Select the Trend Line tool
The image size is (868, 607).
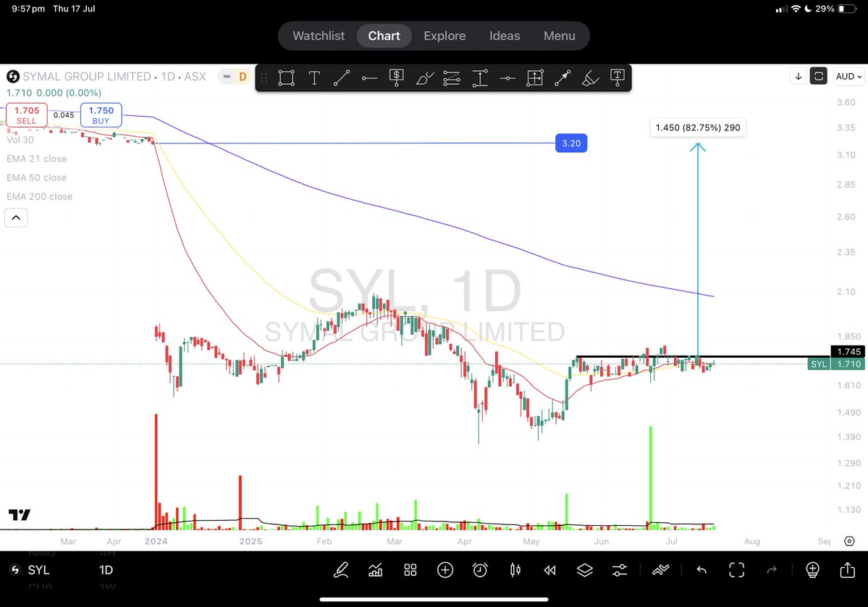[x=342, y=78]
